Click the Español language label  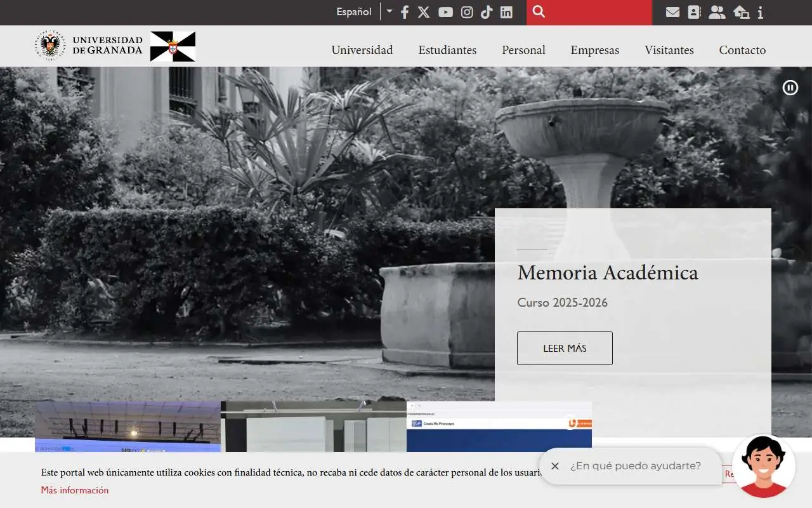click(354, 12)
